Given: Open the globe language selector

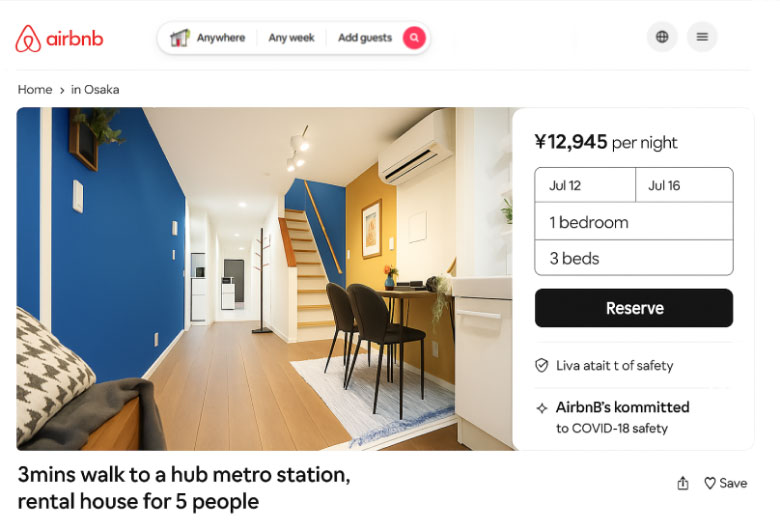Looking at the screenshot, I should coord(662,36).
